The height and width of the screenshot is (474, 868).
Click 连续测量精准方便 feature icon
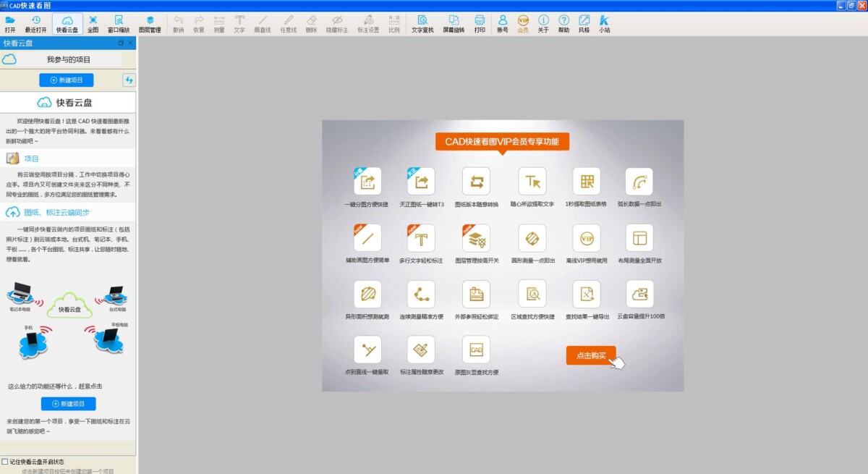(421, 294)
